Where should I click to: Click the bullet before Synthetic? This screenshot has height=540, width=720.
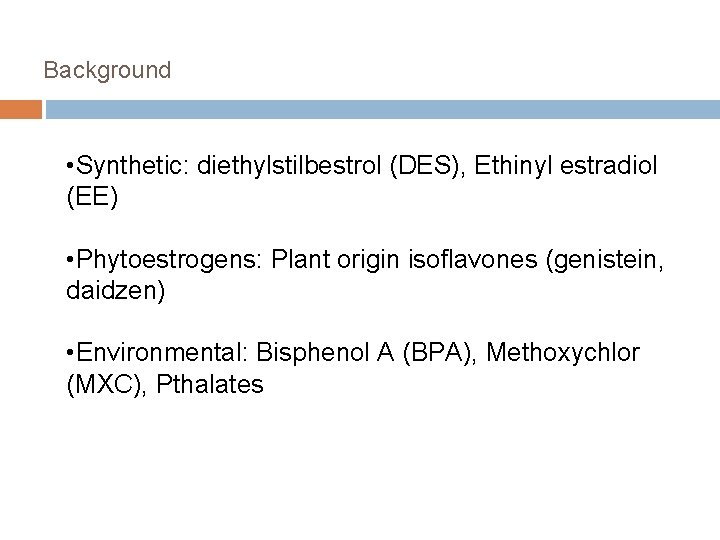coord(65,165)
